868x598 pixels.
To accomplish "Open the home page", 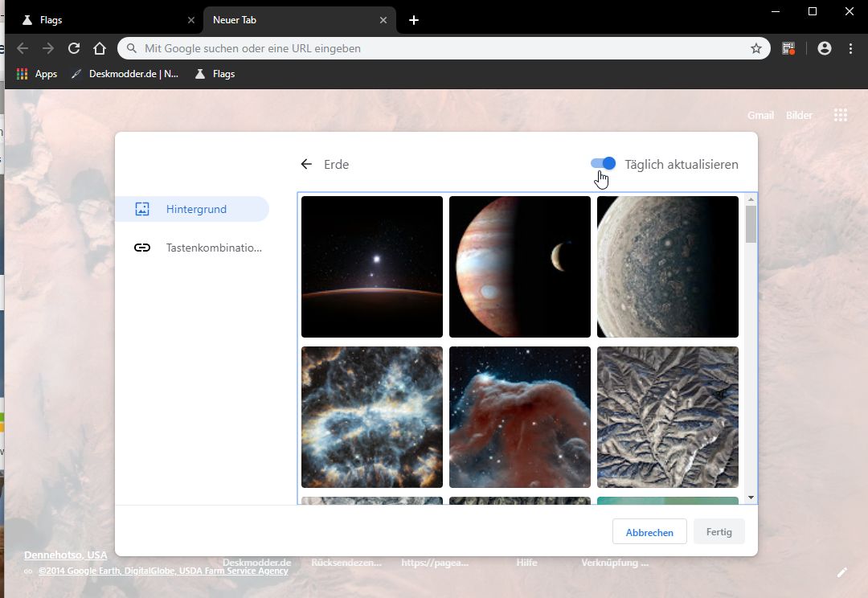I will click(100, 48).
